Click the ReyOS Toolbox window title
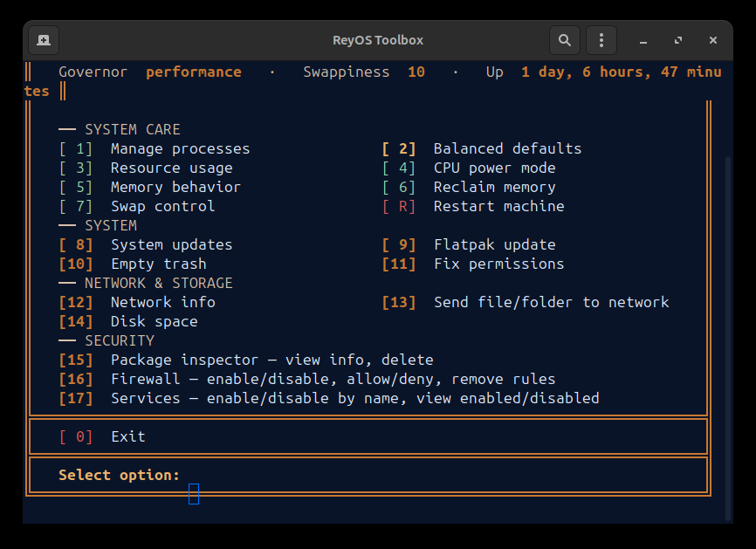This screenshot has height=549, width=756. pyautogui.click(x=378, y=40)
